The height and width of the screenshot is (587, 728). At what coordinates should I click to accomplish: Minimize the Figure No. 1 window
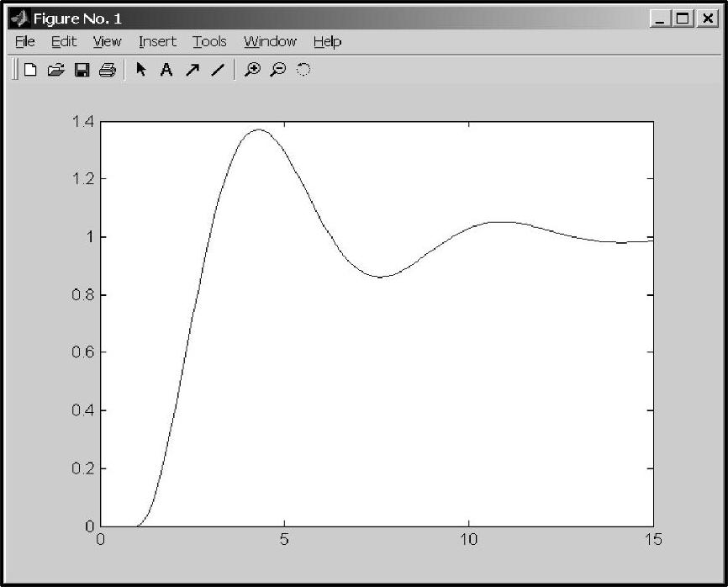point(660,19)
